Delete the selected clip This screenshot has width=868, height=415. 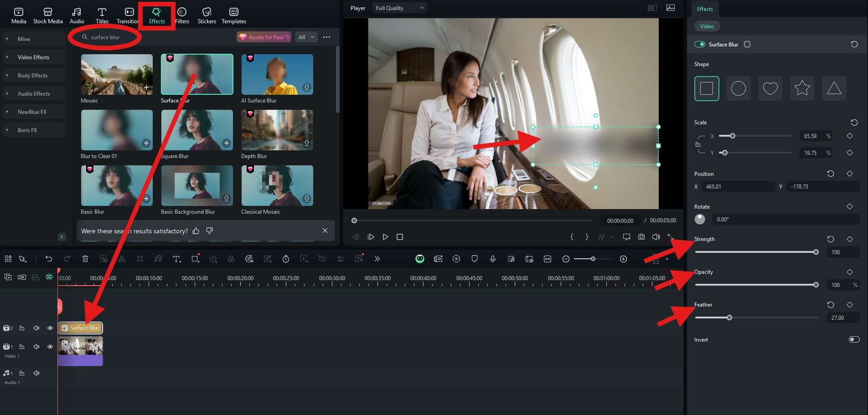tap(85, 259)
